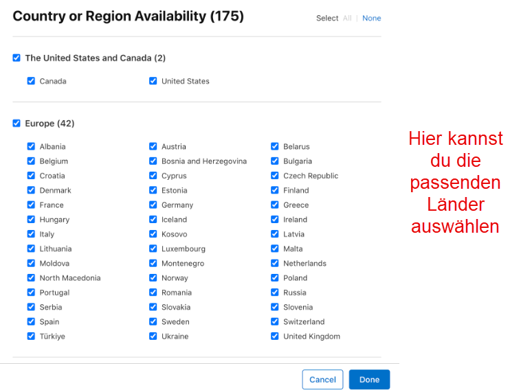This screenshot has width=532, height=392.
Task: Uncheck Russia in the Europe list
Action: [275, 292]
